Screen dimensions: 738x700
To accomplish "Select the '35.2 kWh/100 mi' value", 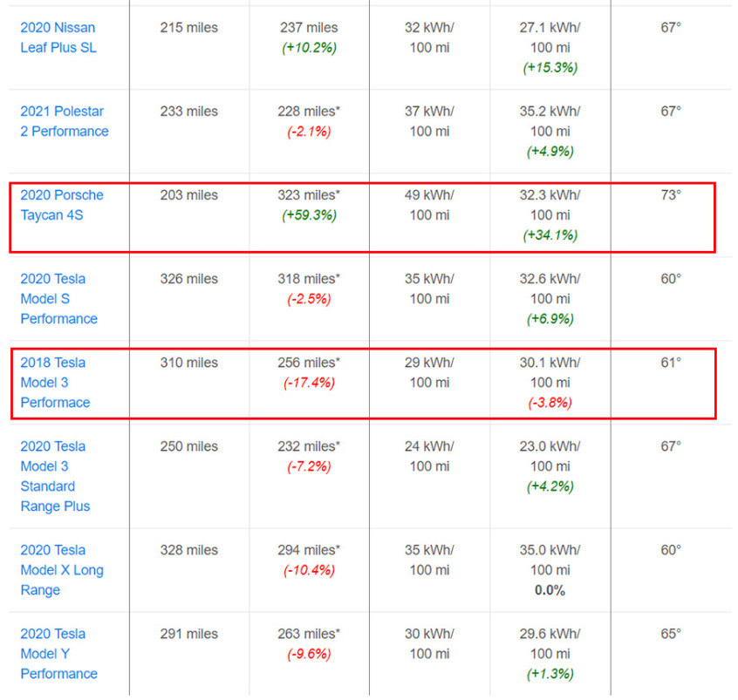I will (x=550, y=121).
